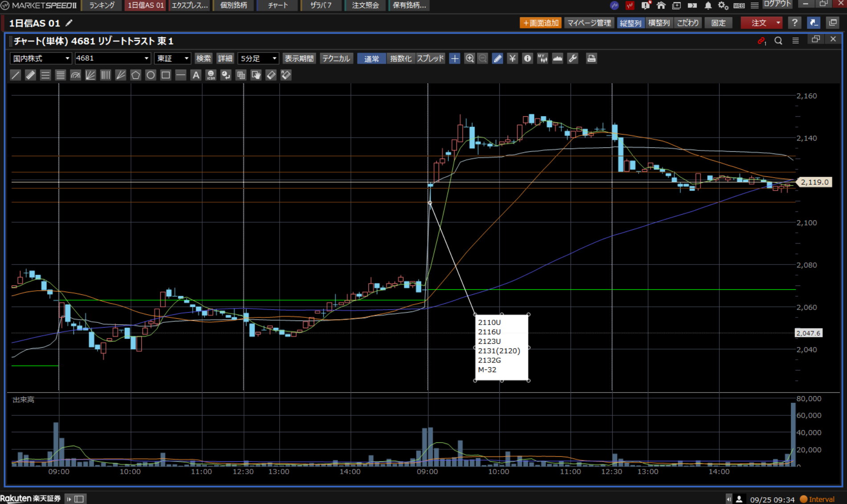Open the 5分足 timeframe dropdown

click(258, 58)
